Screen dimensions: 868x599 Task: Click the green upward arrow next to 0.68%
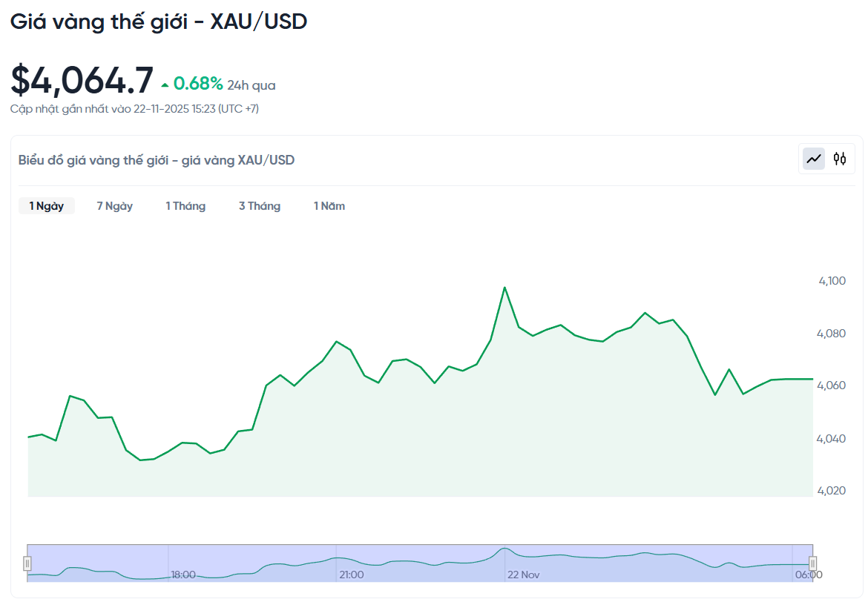163,83
